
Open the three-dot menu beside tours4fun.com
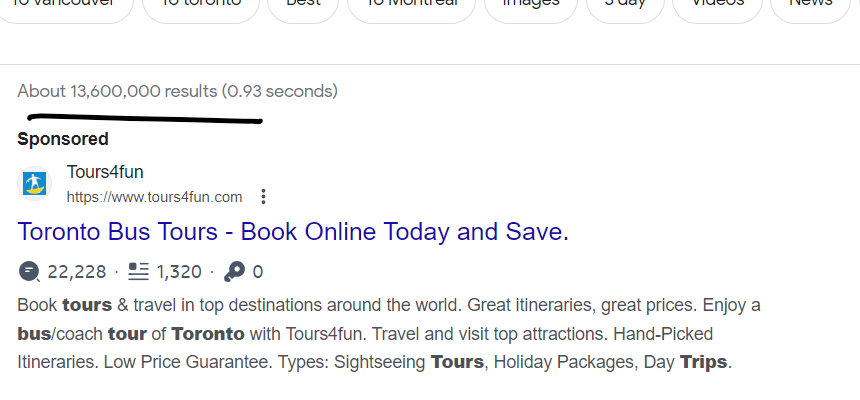(x=263, y=196)
